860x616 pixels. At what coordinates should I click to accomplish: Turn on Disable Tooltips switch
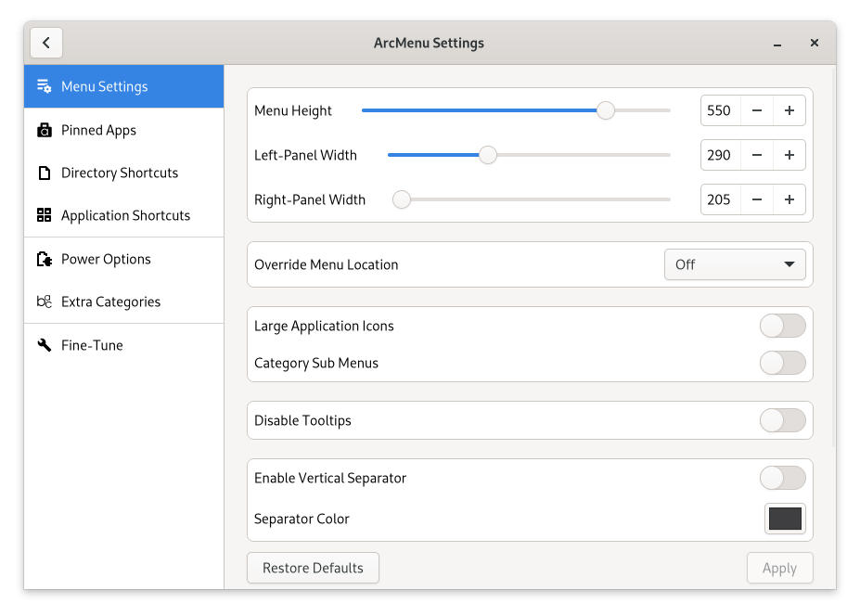(782, 420)
